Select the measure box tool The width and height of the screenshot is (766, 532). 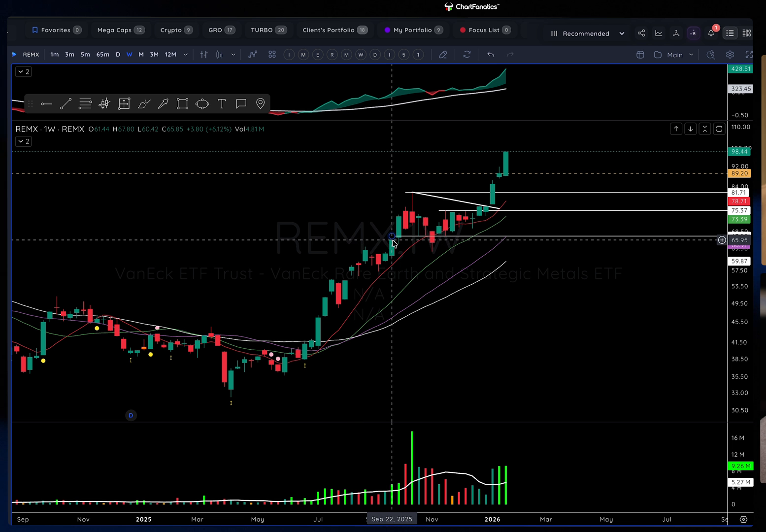(x=124, y=104)
